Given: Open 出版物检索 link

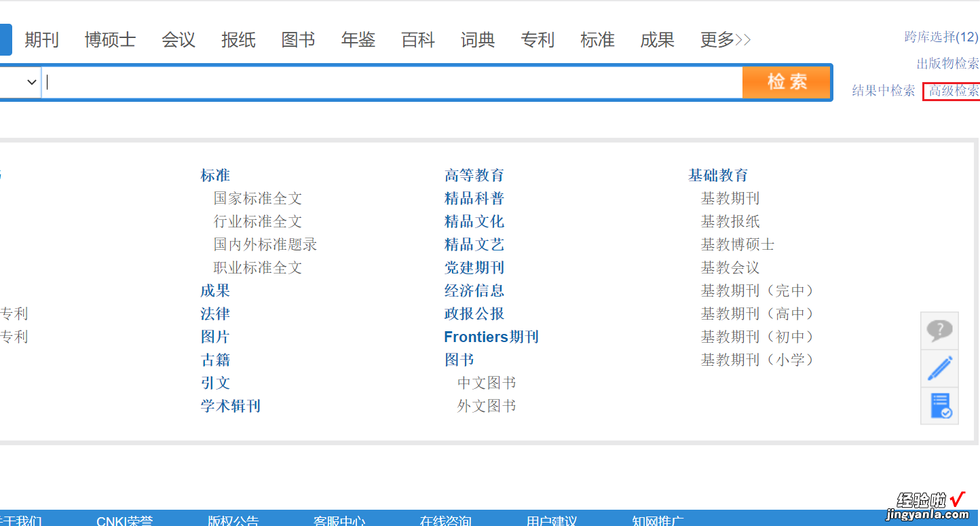Looking at the screenshot, I should tap(947, 63).
